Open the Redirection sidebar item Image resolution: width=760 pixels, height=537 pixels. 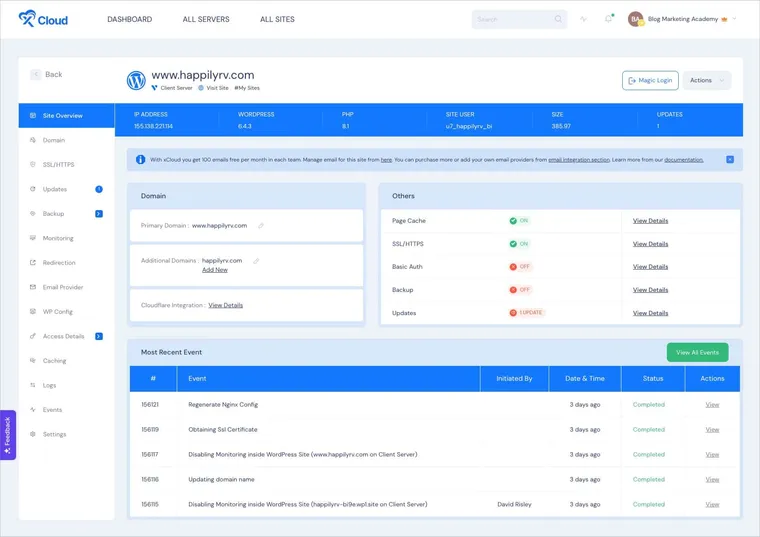tap(66, 263)
